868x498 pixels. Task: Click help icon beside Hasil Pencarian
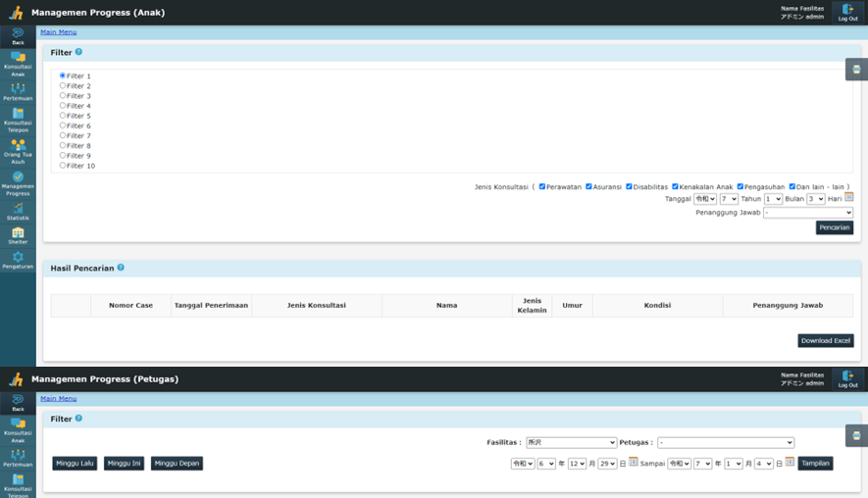click(121, 267)
